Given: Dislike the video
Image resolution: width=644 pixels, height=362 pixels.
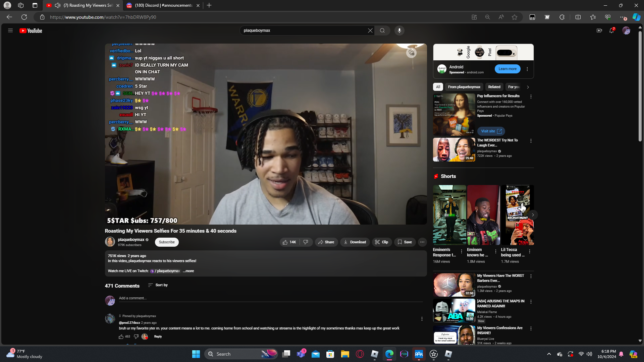Looking at the screenshot, I should click(x=306, y=242).
